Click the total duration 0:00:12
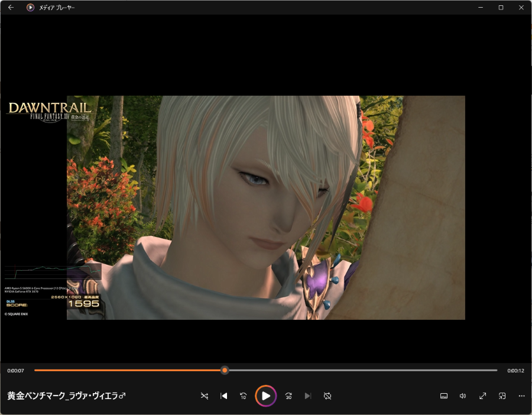532x415 pixels. (x=515, y=371)
